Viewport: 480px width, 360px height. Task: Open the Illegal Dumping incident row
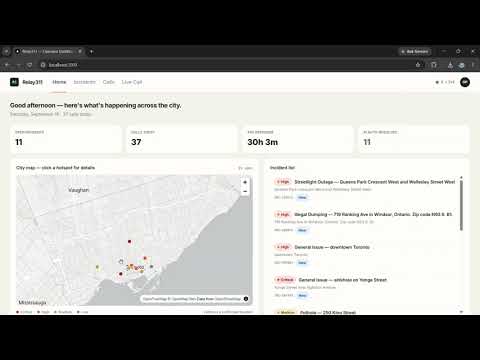[365, 222]
